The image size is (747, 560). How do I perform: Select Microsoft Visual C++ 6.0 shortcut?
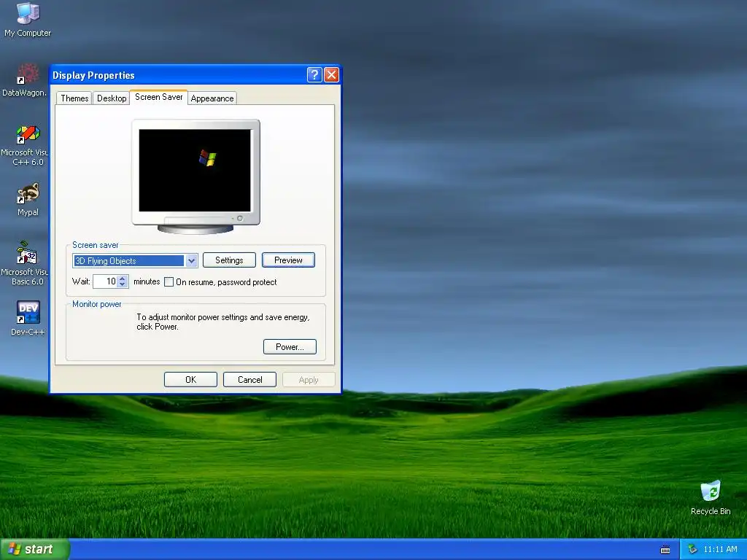coord(25,145)
